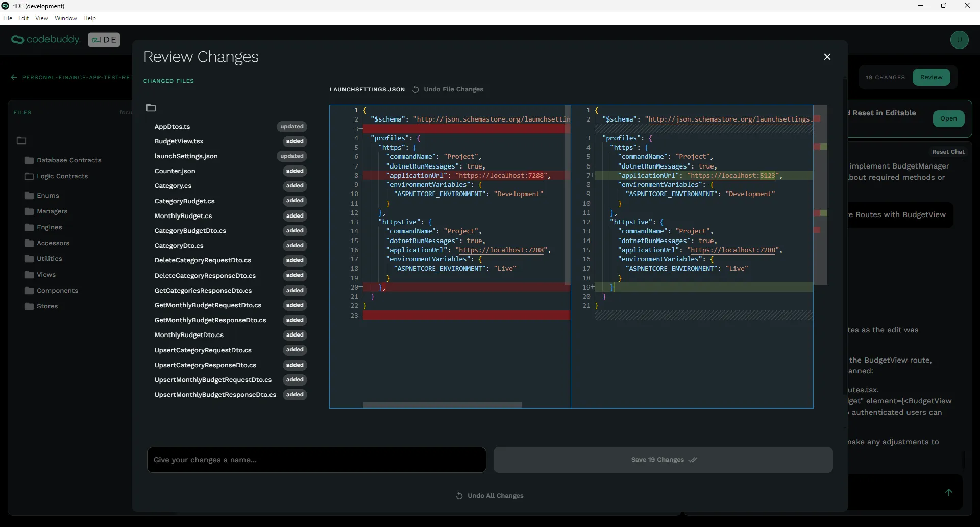Select GetMonthlyBudgetRequestDto.cs file
Viewport: 980px width, 527px height.
click(x=208, y=305)
